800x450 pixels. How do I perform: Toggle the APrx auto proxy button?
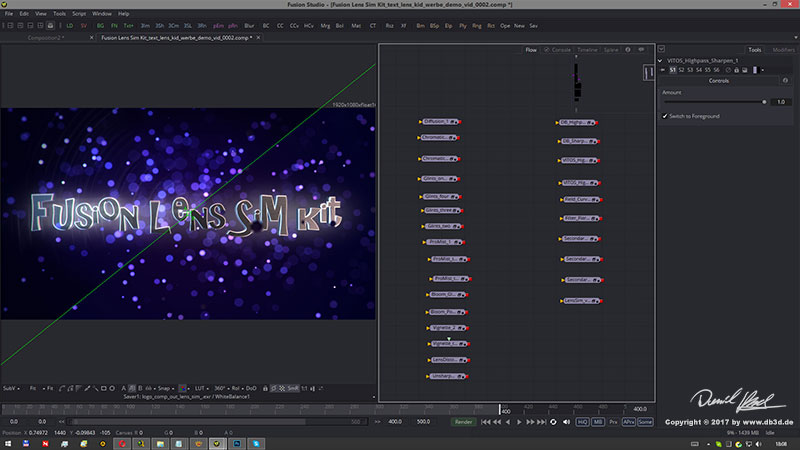pos(629,422)
